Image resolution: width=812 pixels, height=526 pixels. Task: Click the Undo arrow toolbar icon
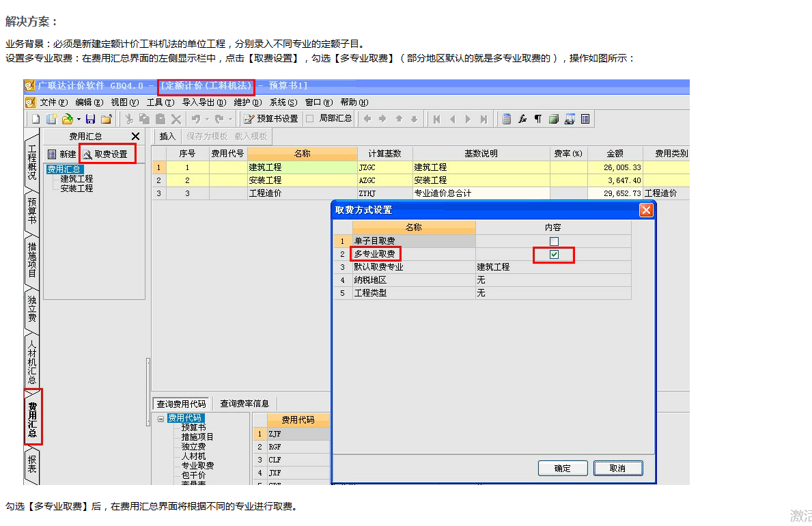[x=196, y=119]
